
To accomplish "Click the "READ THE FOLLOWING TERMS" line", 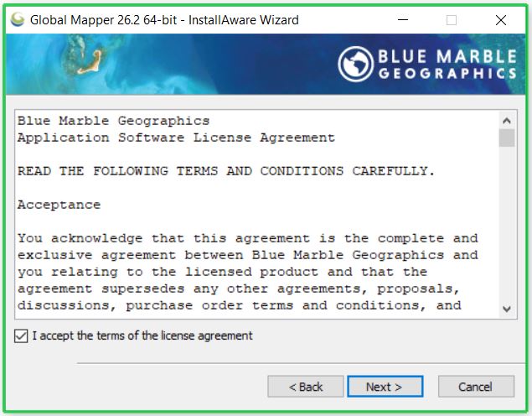I will (226, 171).
